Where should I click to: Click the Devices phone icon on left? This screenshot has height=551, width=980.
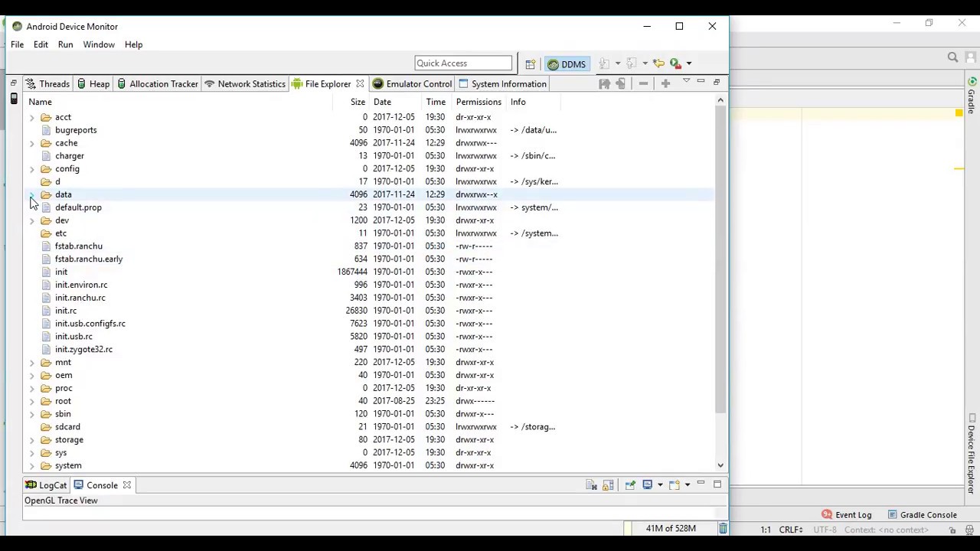click(x=14, y=99)
